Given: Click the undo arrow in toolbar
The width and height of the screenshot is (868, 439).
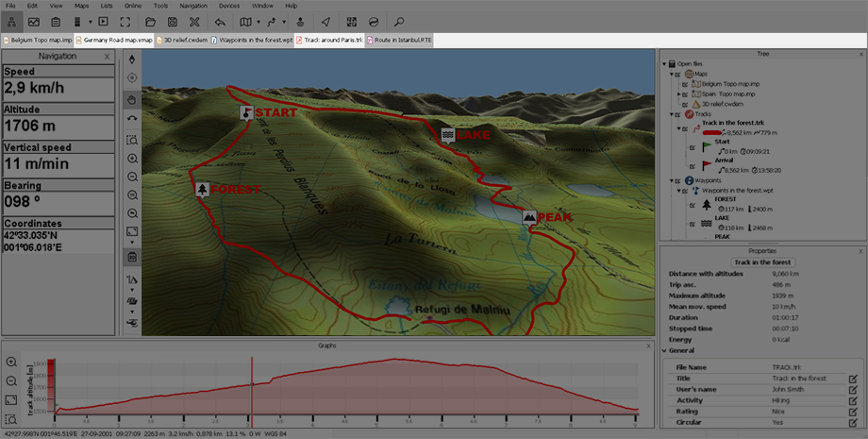Looking at the screenshot, I should (x=220, y=21).
